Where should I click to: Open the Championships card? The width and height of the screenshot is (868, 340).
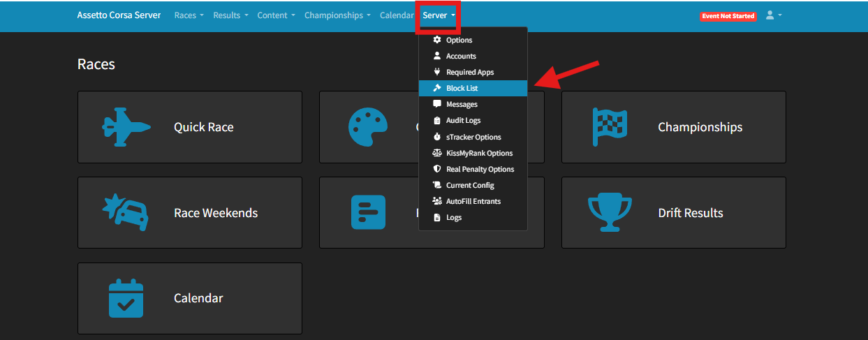click(x=674, y=127)
